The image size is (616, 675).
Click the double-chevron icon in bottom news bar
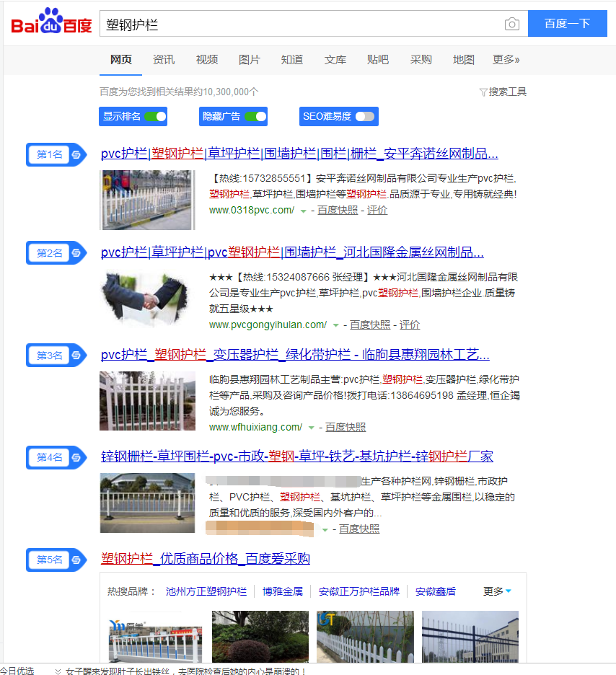point(58,671)
